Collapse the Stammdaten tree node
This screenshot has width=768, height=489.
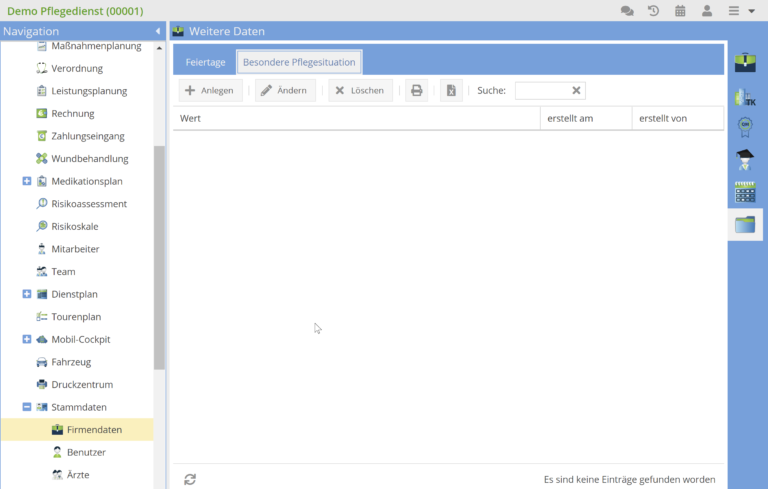click(27, 407)
